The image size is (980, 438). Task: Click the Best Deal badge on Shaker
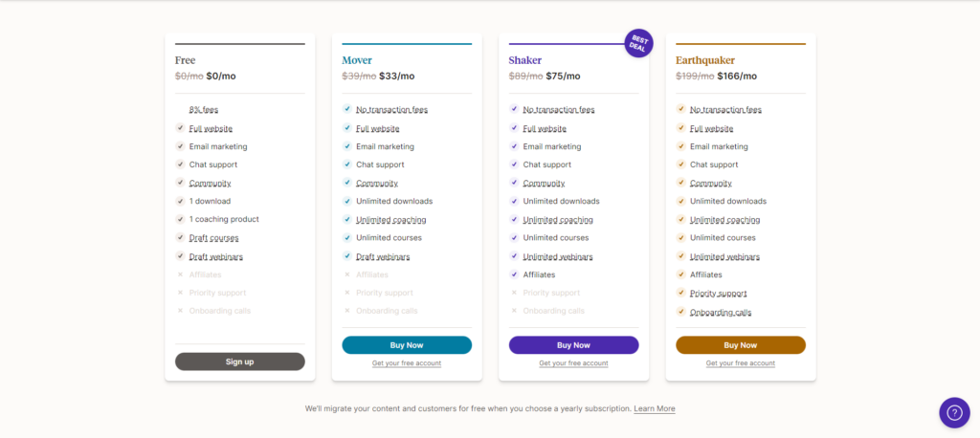click(x=638, y=43)
